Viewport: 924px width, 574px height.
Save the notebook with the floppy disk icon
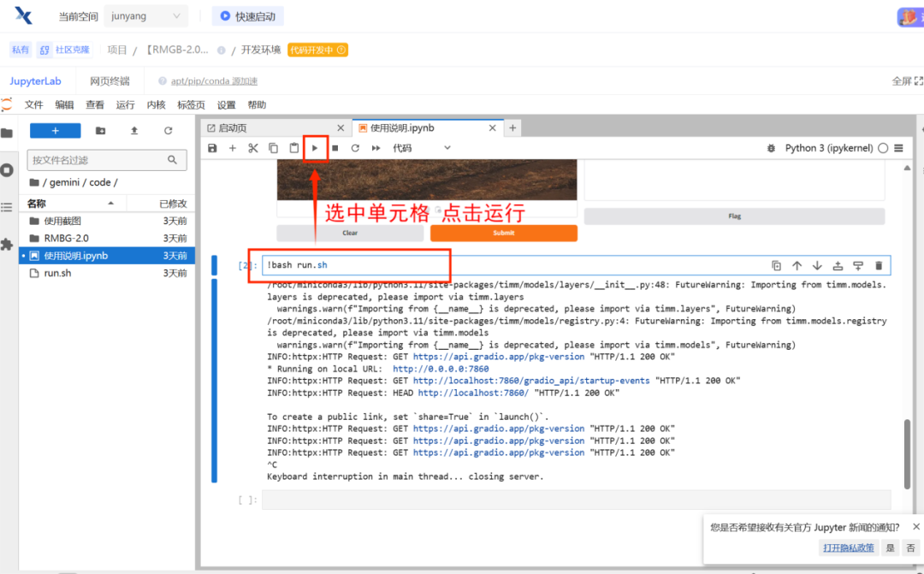click(x=212, y=148)
